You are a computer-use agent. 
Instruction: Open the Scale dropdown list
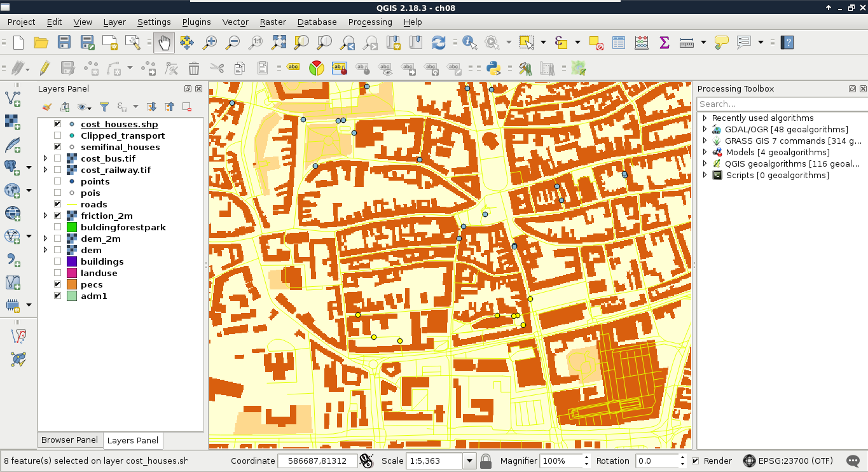[x=469, y=461]
